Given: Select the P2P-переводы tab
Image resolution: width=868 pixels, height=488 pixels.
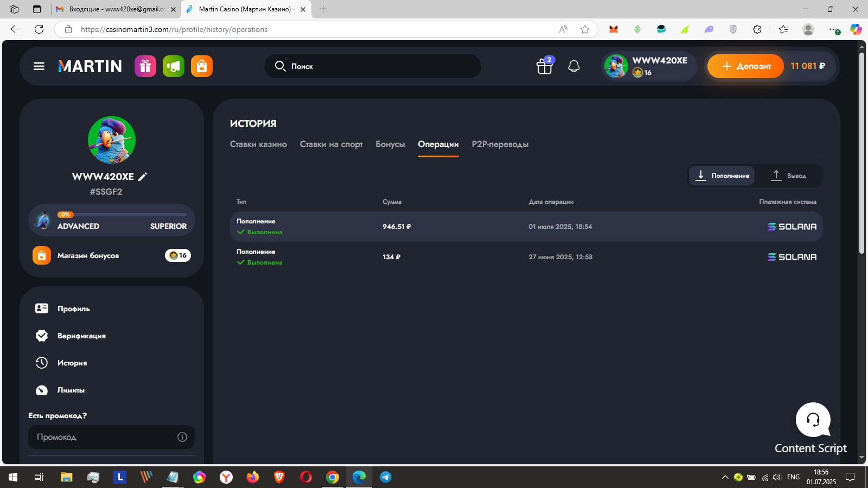Looking at the screenshot, I should point(500,144).
